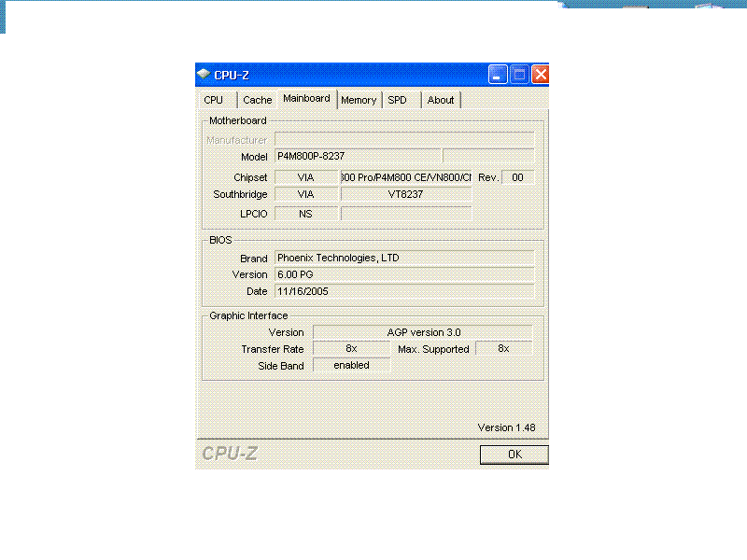Select the Mainboard tab
The height and width of the screenshot is (560, 747).
(x=306, y=99)
